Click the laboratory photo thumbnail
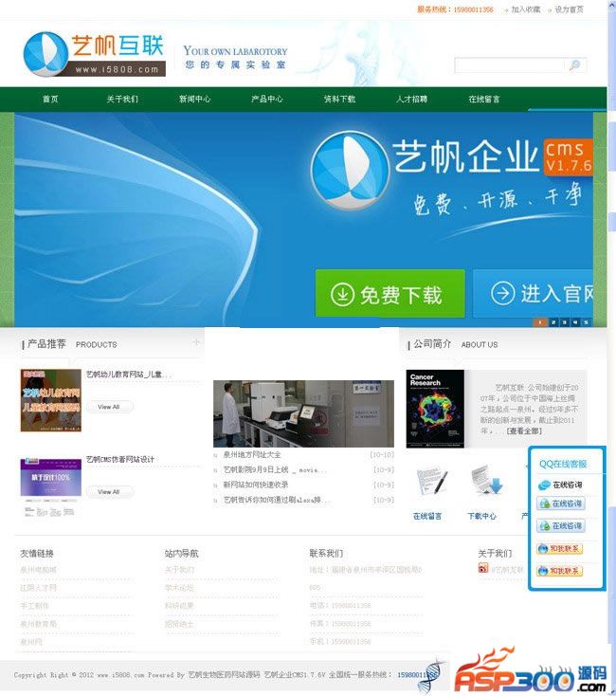Viewport: 616px width, 696px height. tap(303, 413)
